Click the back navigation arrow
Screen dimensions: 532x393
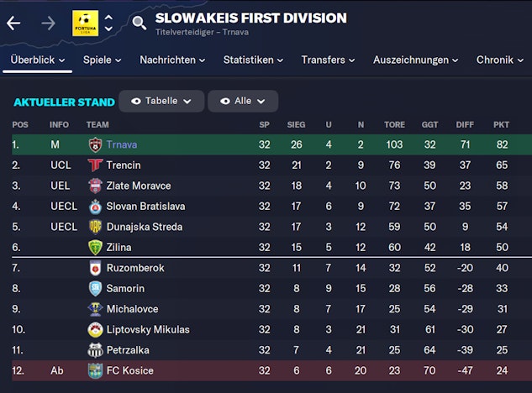point(13,23)
